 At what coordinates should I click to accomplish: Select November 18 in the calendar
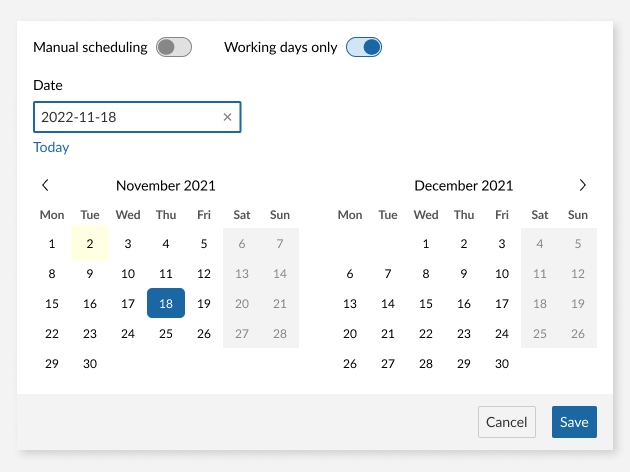166,304
